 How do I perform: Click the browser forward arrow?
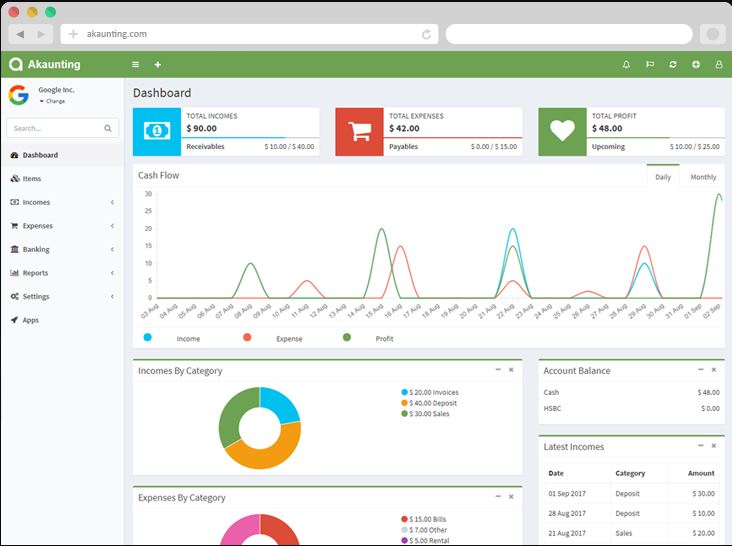pyautogui.click(x=41, y=34)
